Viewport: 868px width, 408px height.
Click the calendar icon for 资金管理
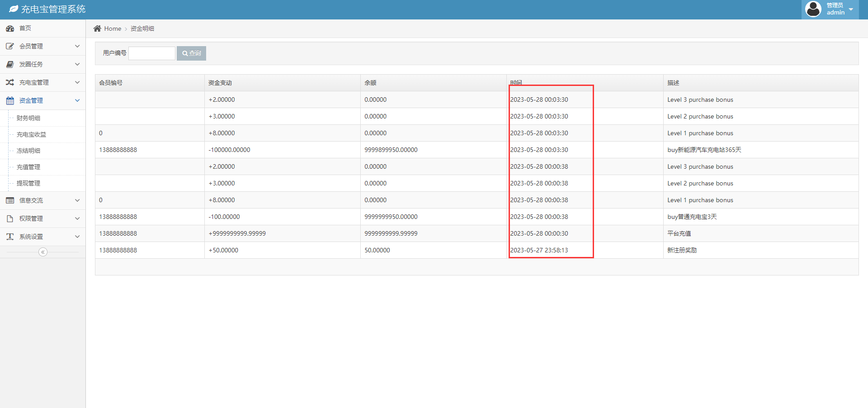pyautogui.click(x=10, y=100)
